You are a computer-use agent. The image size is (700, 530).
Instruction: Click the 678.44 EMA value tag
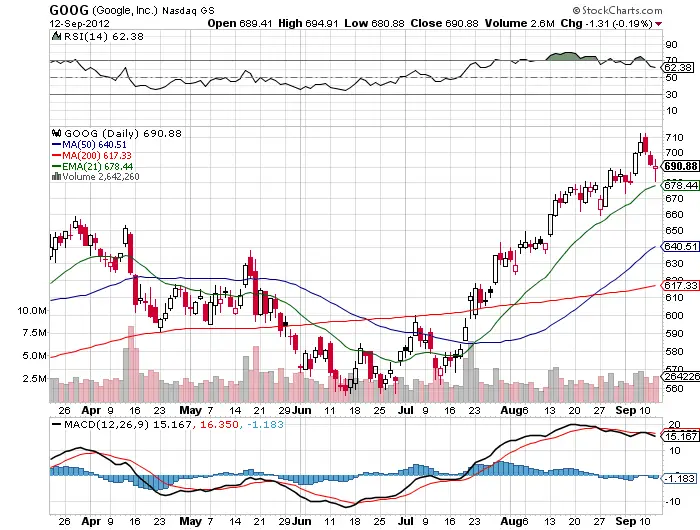tap(680, 185)
